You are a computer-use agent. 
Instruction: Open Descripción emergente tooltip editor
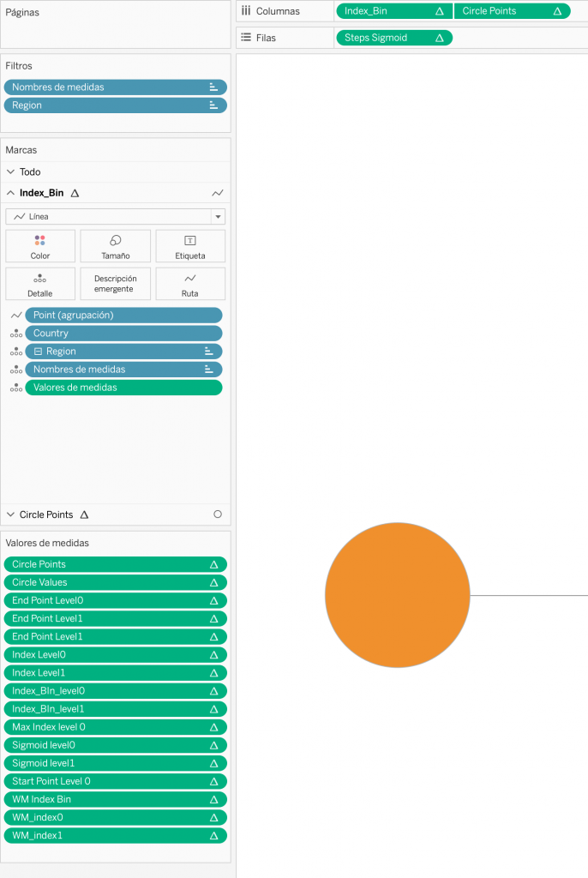pos(116,284)
